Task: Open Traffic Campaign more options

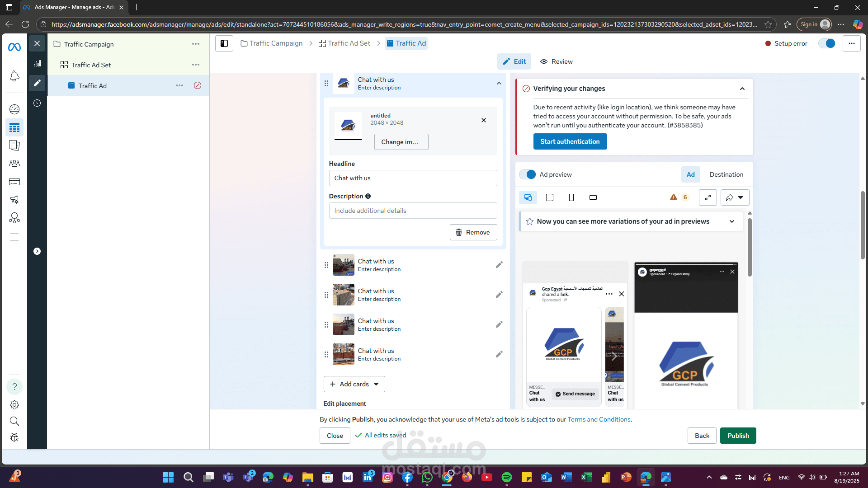Action: [x=196, y=44]
